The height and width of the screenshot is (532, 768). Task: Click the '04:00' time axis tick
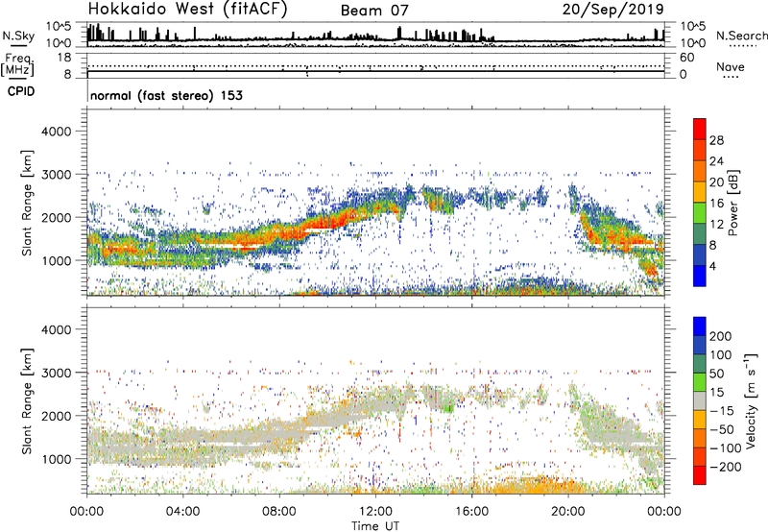pyautogui.click(x=182, y=512)
